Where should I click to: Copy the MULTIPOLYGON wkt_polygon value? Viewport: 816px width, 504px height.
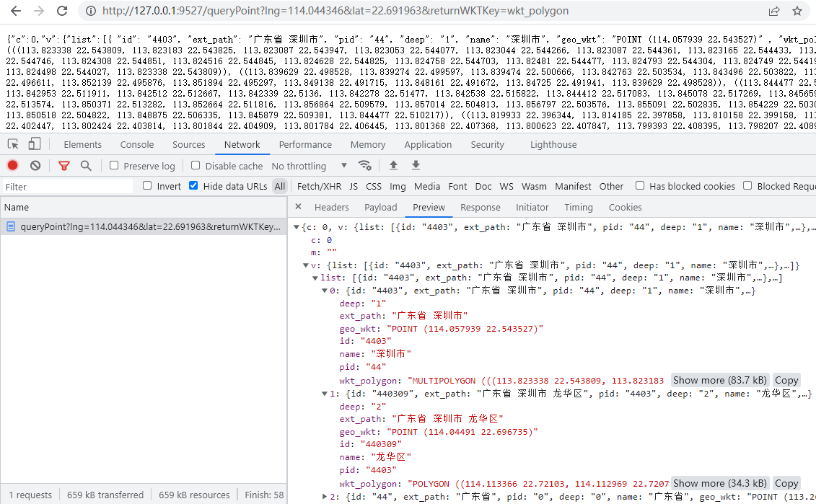click(x=786, y=380)
